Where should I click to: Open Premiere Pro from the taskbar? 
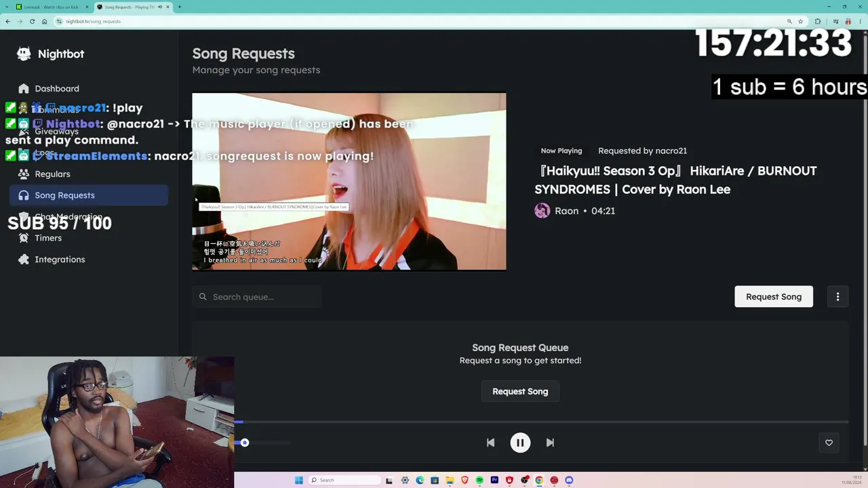[494, 481]
